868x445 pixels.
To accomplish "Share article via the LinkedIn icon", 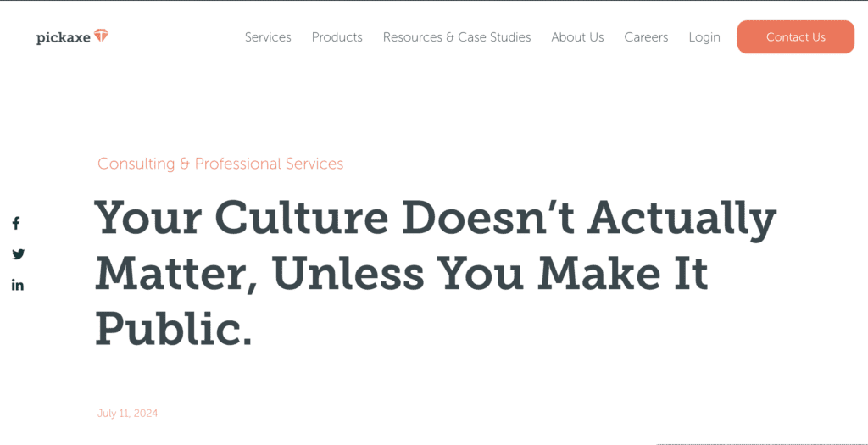I will (x=18, y=286).
